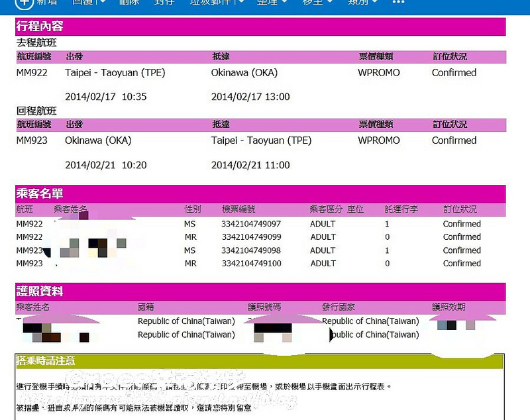Click Confirmed status in ticket 3342104749100 row
Image resolution: width=530 pixels, height=420 pixels.
click(x=462, y=264)
